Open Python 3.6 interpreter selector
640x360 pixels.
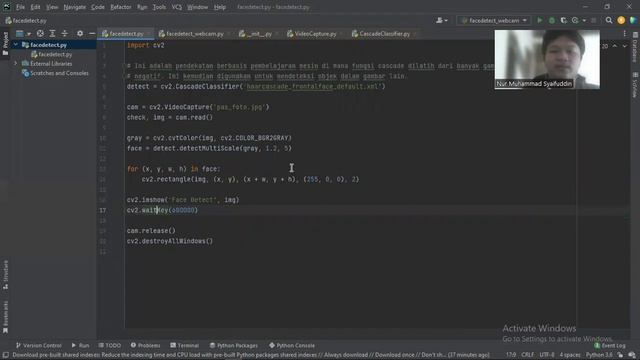pyautogui.click(x=599, y=355)
